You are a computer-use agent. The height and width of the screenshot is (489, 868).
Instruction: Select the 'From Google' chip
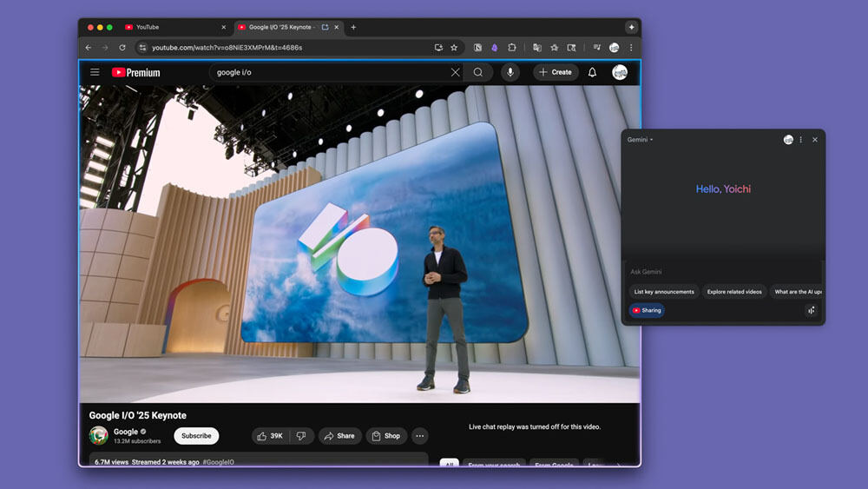click(554, 464)
